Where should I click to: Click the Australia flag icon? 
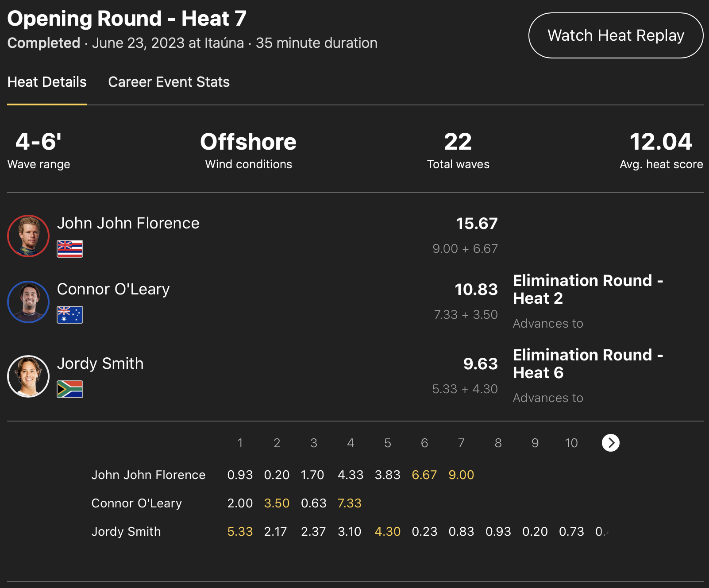[70, 315]
